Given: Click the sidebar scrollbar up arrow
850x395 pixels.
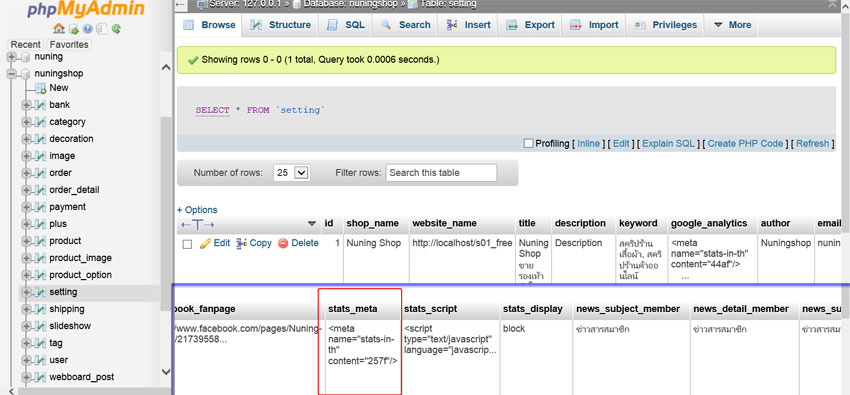Looking at the screenshot, I should 166,67.
